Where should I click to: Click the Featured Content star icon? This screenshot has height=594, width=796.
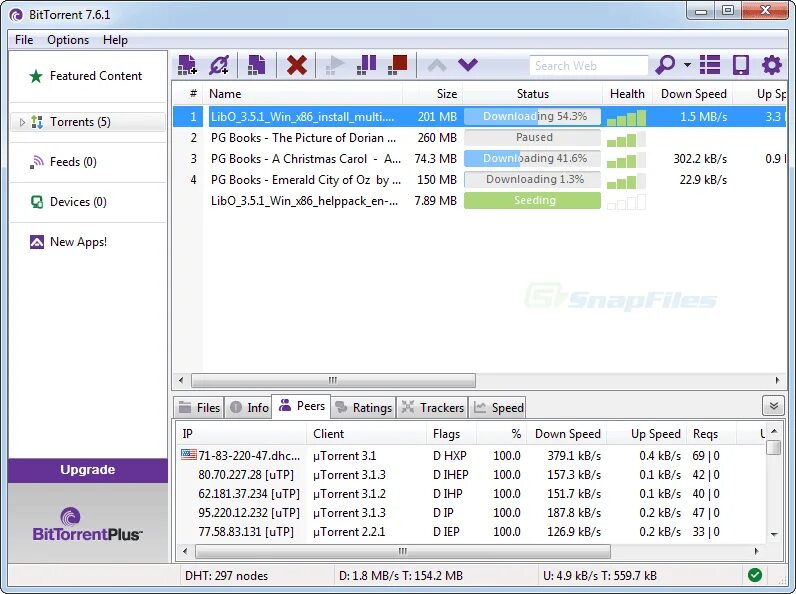[36, 76]
